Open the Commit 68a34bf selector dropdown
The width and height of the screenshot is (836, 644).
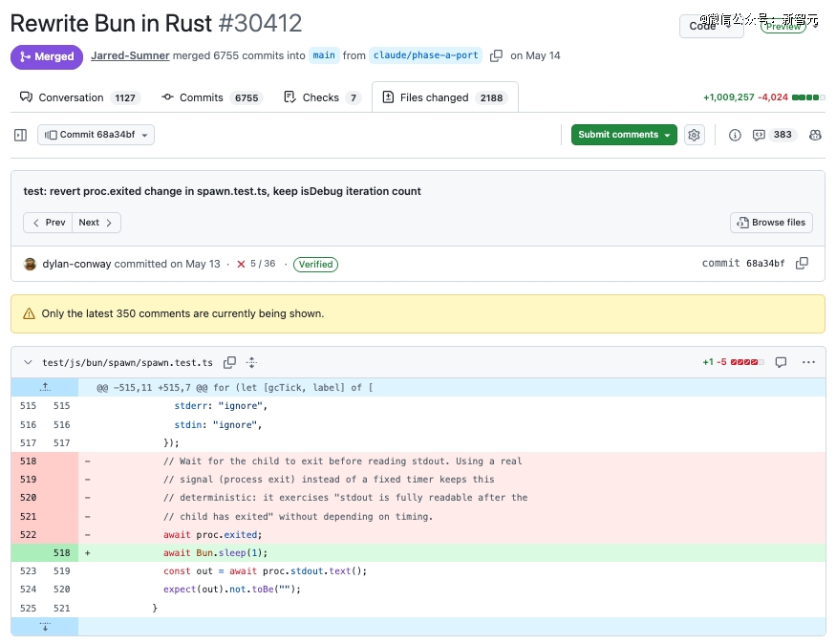[96, 135]
